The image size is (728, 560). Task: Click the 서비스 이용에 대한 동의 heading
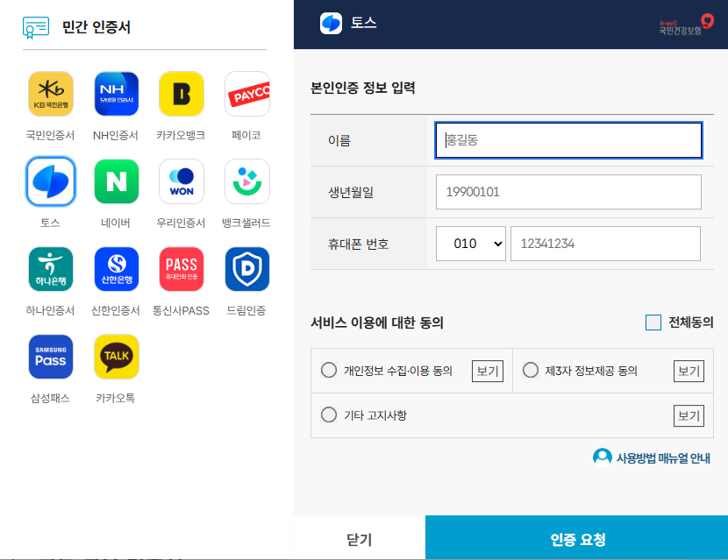pos(377,323)
